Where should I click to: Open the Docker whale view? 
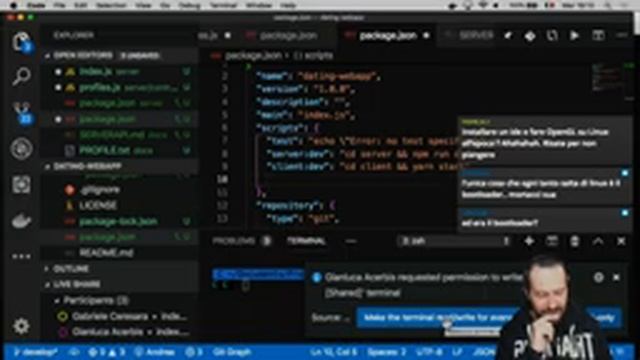coord(22,221)
